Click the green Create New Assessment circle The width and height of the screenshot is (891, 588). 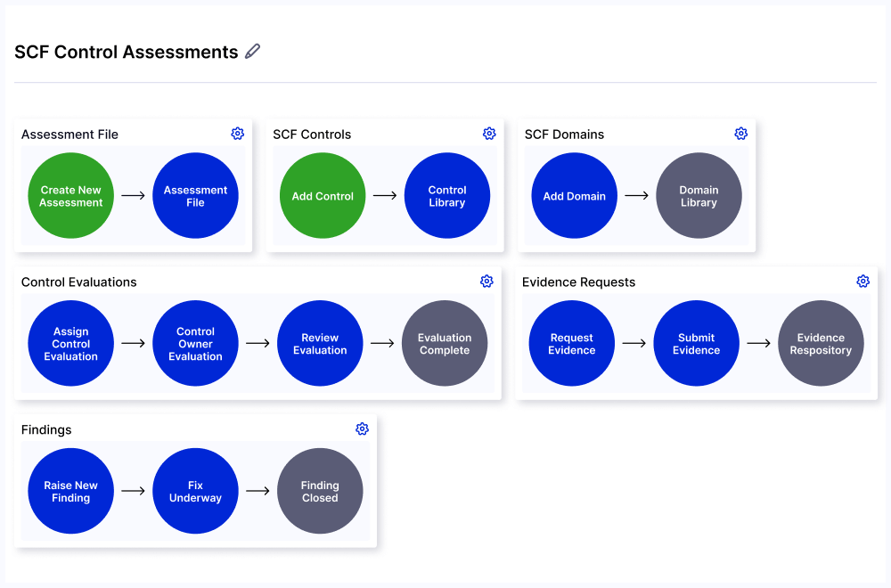(71, 196)
